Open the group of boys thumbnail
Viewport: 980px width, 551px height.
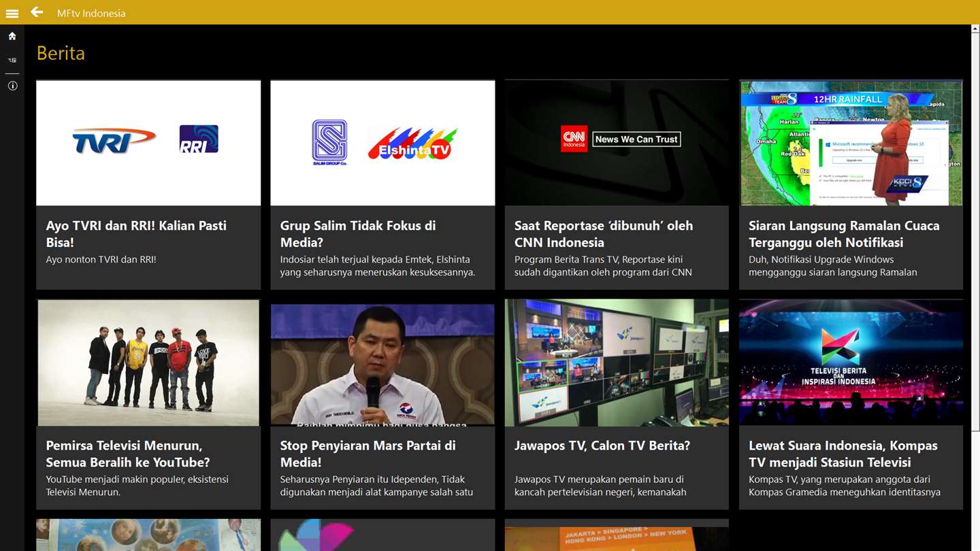click(148, 363)
